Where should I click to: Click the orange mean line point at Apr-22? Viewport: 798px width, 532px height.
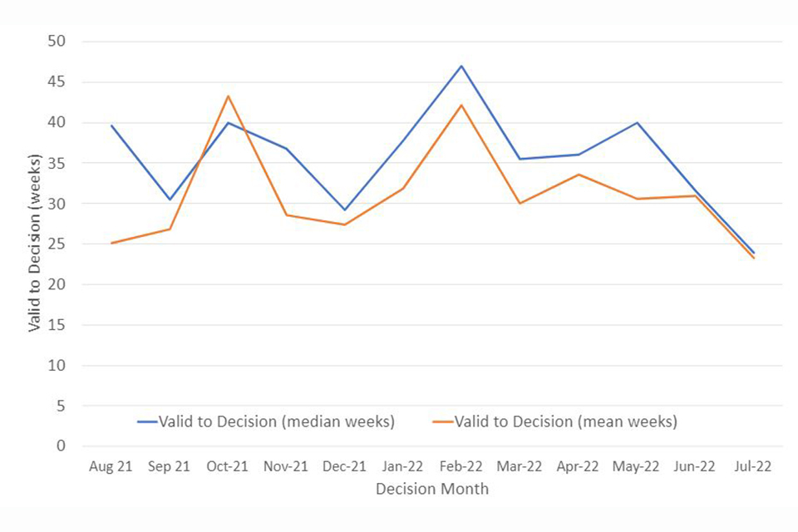(579, 175)
